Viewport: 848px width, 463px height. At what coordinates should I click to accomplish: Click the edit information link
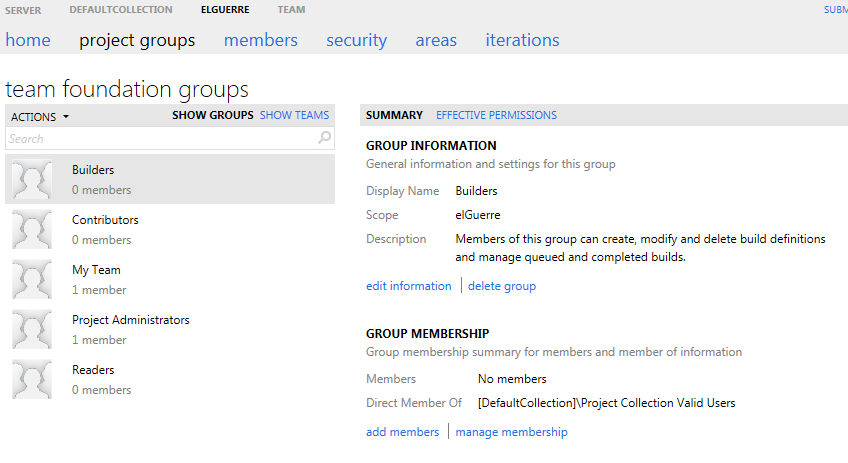click(x=408, y=286)
